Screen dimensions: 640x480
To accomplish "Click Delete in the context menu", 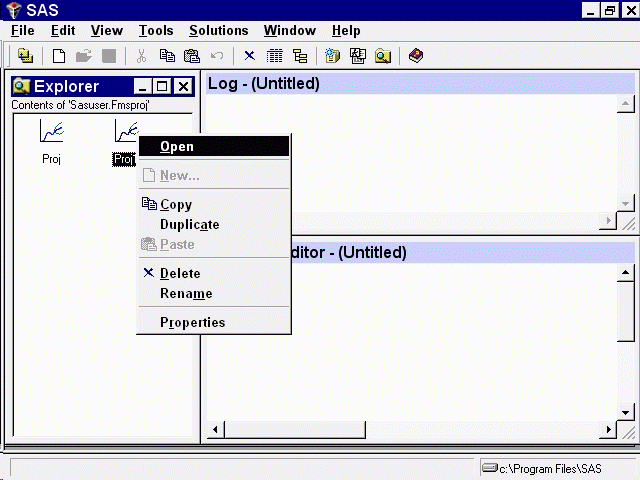I will click(x=180, y=273).
